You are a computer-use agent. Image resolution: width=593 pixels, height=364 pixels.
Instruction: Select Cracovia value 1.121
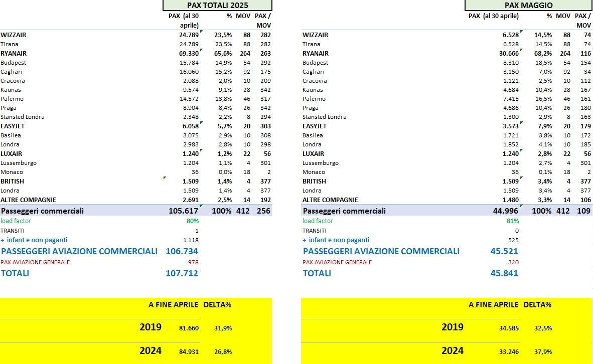pos(511,81)
